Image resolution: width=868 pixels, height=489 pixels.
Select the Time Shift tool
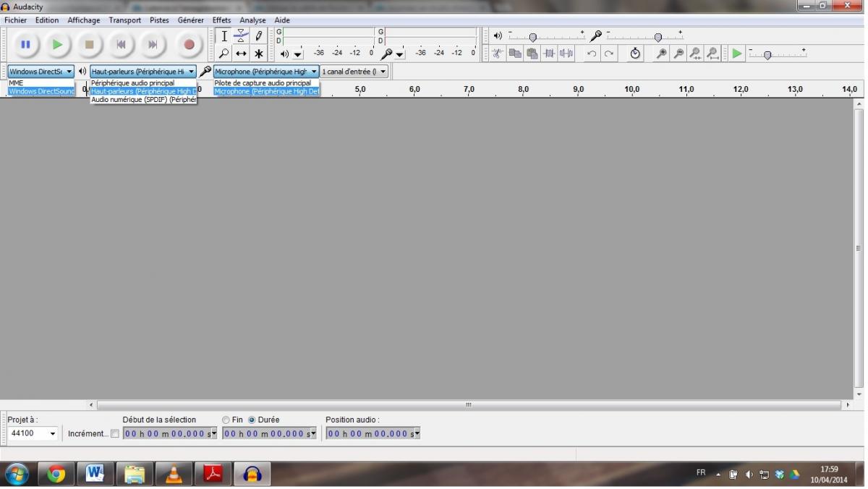[x=242, y=54]
